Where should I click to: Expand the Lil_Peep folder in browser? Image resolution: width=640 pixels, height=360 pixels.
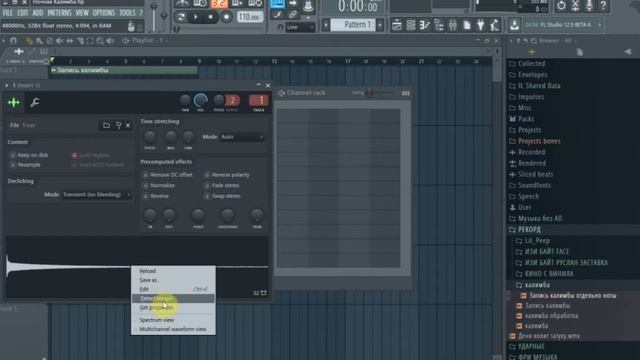point(537,240)
